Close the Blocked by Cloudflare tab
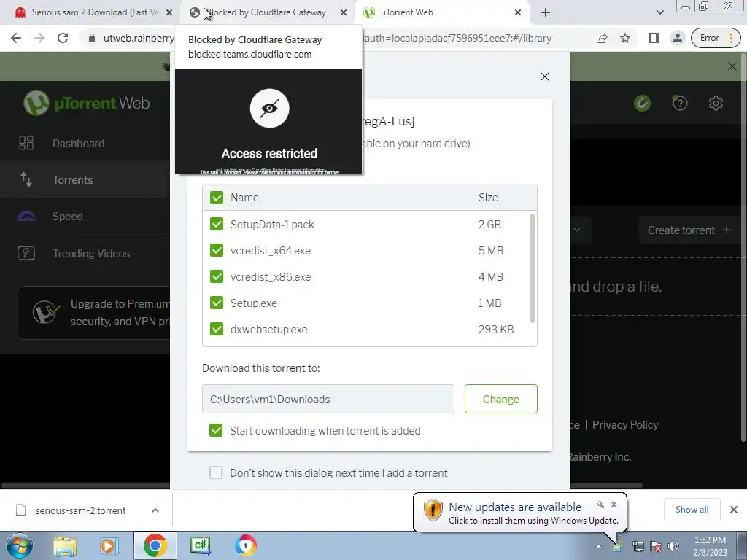Viewport: 747px width, 560px height. [x=344, y=12]
